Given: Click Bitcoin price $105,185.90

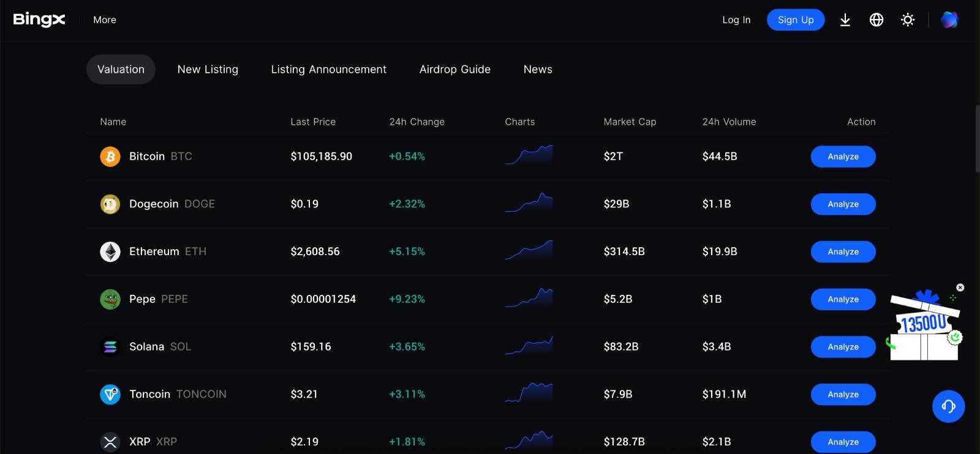Looking at the screenshot, I should point(322,157).
